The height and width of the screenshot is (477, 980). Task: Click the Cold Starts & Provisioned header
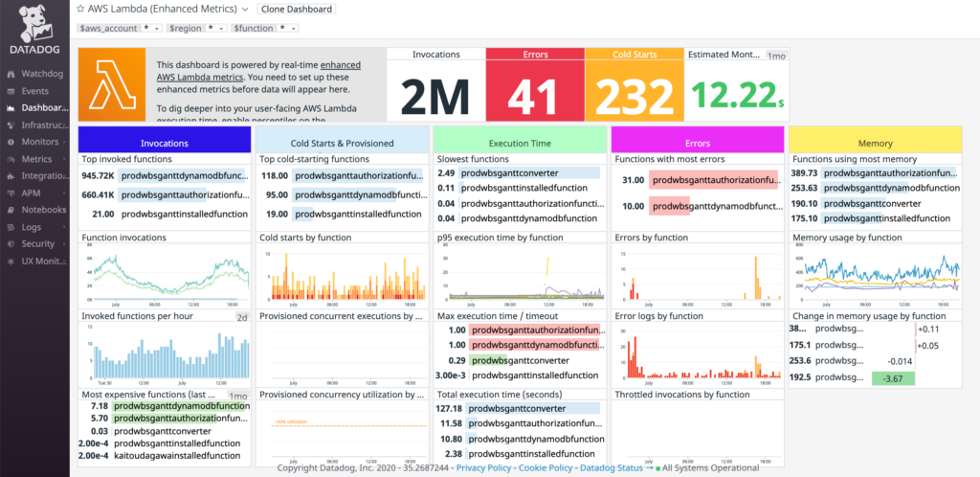[342, 140]
